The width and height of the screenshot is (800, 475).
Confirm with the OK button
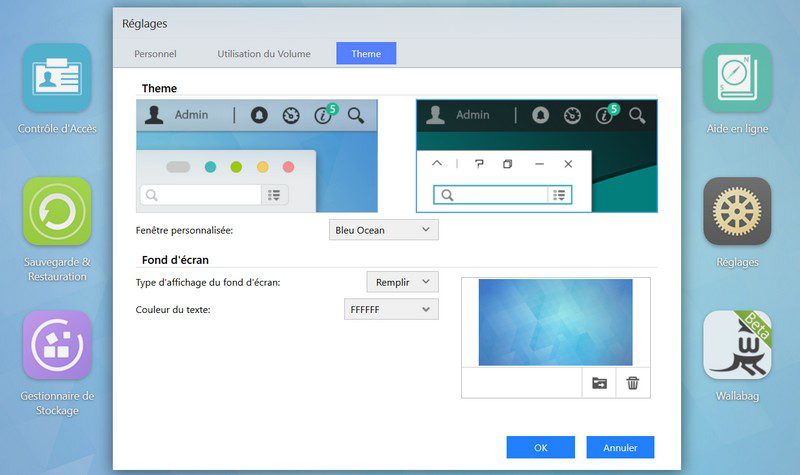pyautogui.click(x=540, y=447)
